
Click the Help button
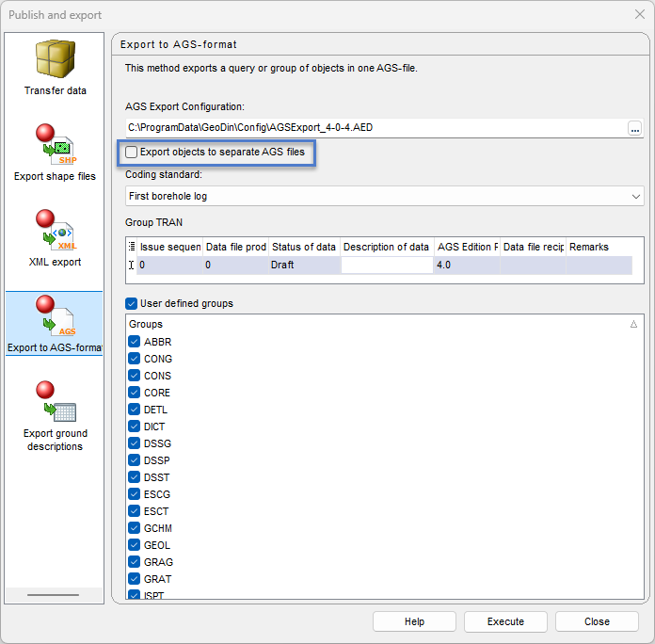tap(414, 621)
